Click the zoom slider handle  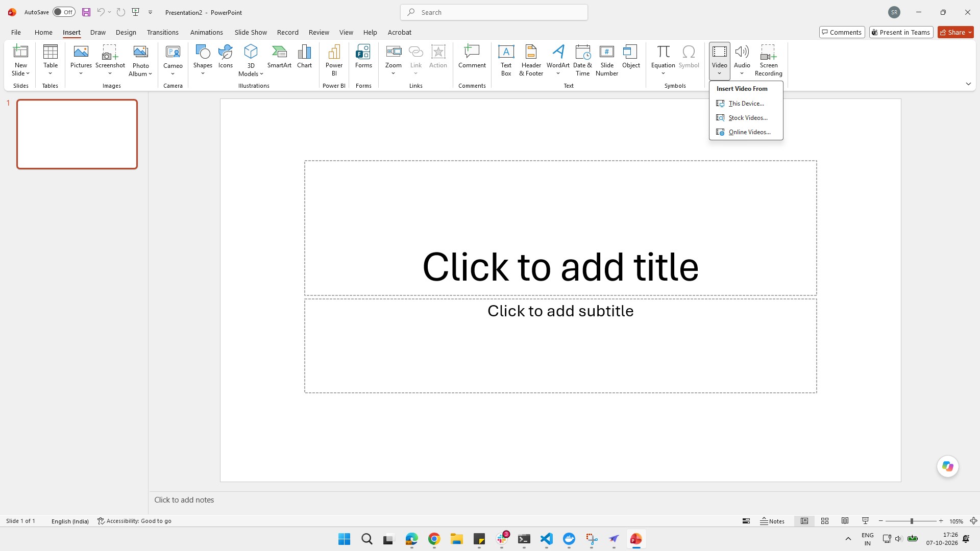[x=912, y=521]
